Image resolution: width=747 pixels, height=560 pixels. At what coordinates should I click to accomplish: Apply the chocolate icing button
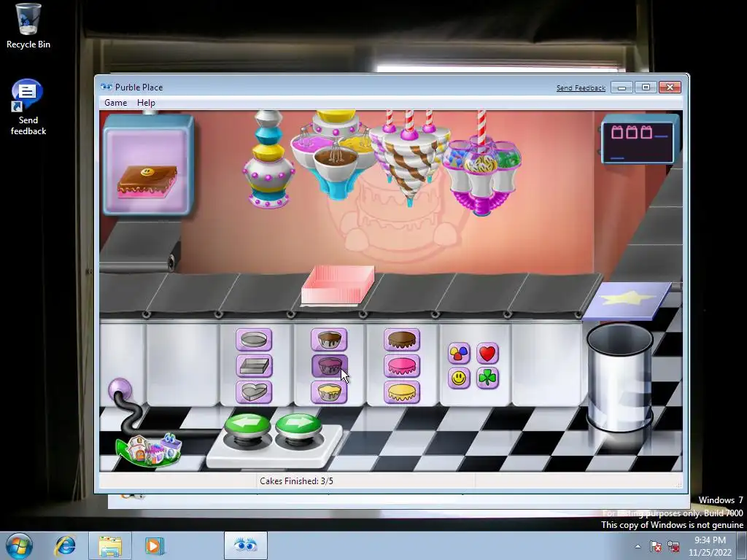point(402,340)
